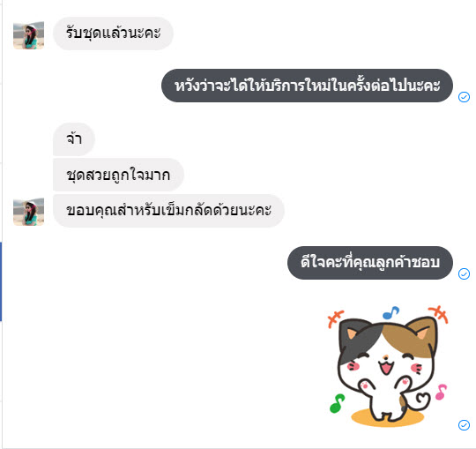Click the cat sticker's smiling face
Viewport: 476px width, 449px height.
[x=385, y=363]
